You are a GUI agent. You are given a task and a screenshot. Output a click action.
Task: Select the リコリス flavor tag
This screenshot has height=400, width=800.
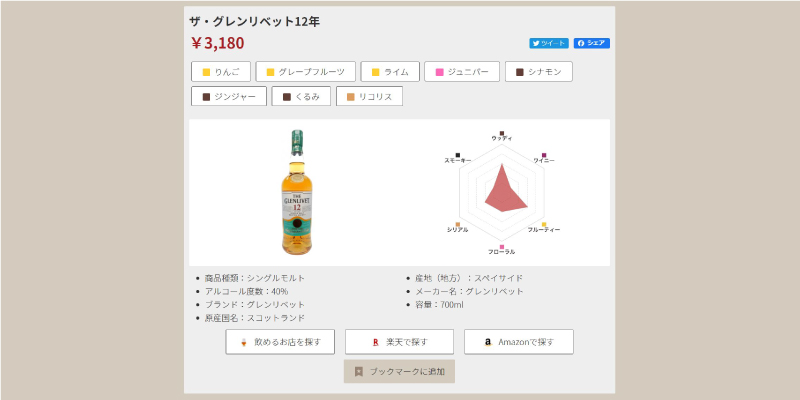pos(369,97)
